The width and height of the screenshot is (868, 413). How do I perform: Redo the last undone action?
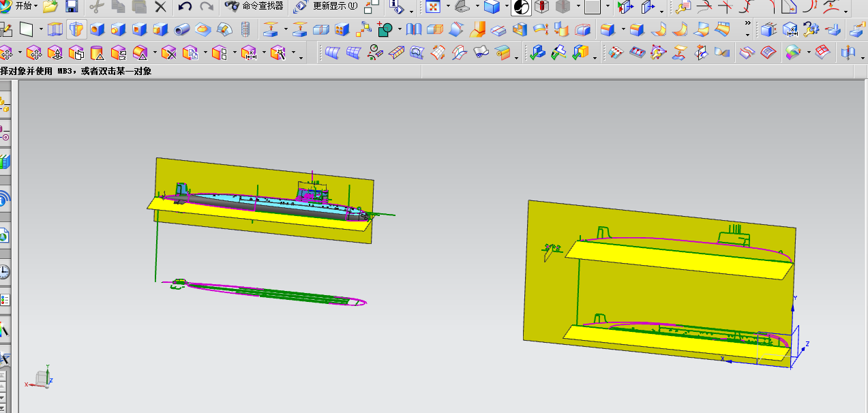[207, 7]
